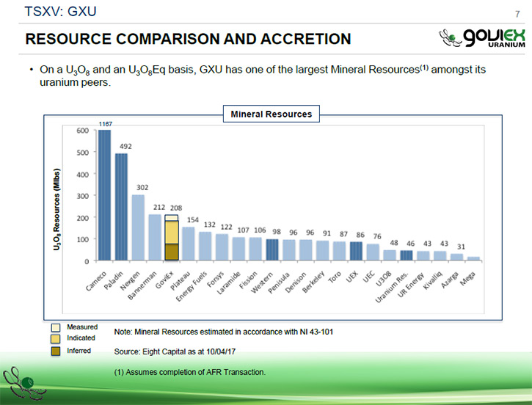Click the NI 43-101 note text
Viewport: 532px width, 405px height.
224,332
